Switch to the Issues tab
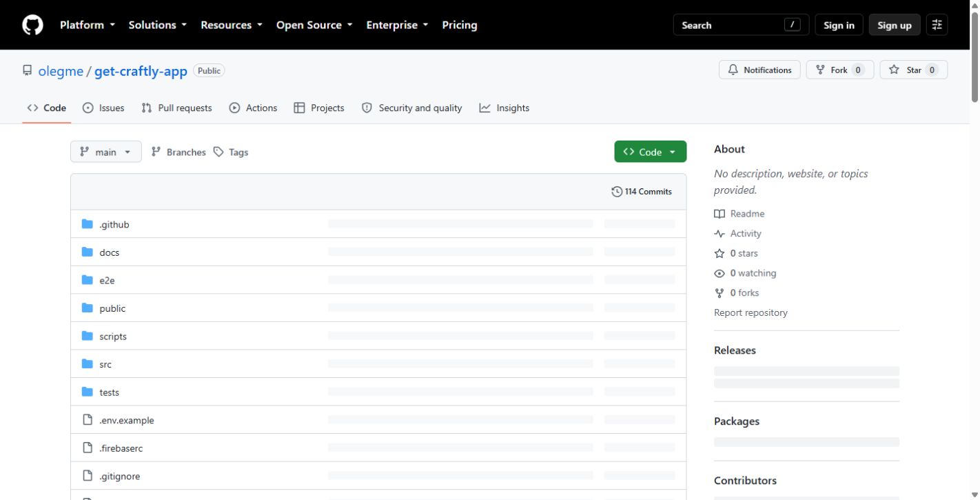Screen dimensions: 980x500 coord(103,108)
